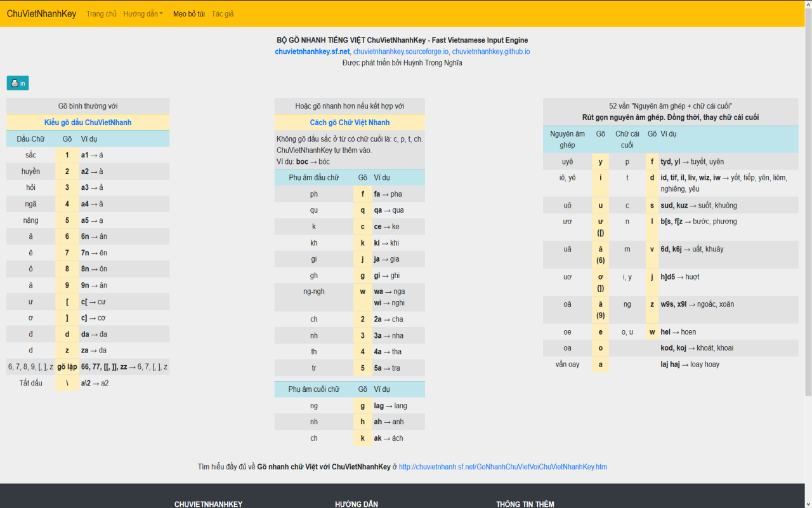Go to the Trang chủ page

click(x=101, y=13)
